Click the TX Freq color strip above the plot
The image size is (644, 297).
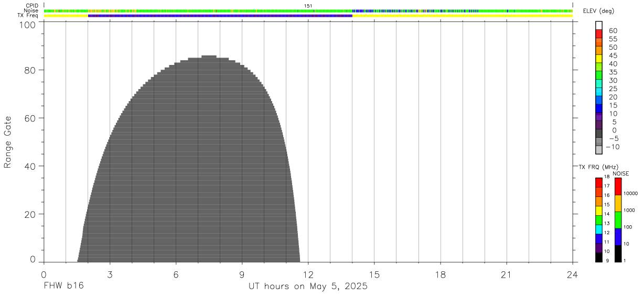coord(308,16)
